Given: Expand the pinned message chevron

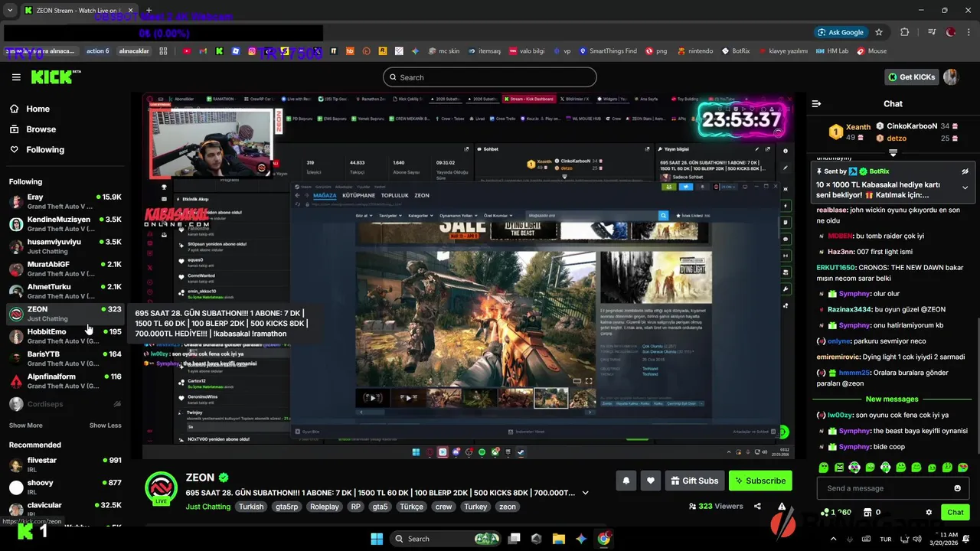Looking at the screenshot, I should (965, 187).
